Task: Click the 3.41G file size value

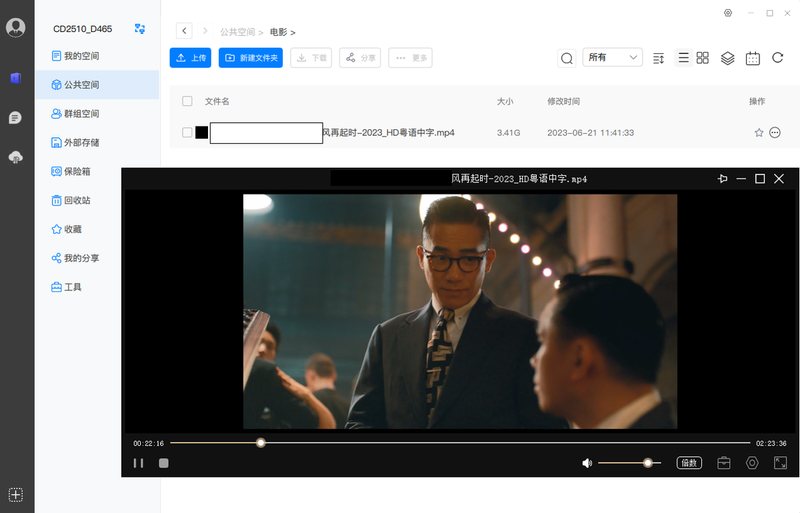Action: 508,133
